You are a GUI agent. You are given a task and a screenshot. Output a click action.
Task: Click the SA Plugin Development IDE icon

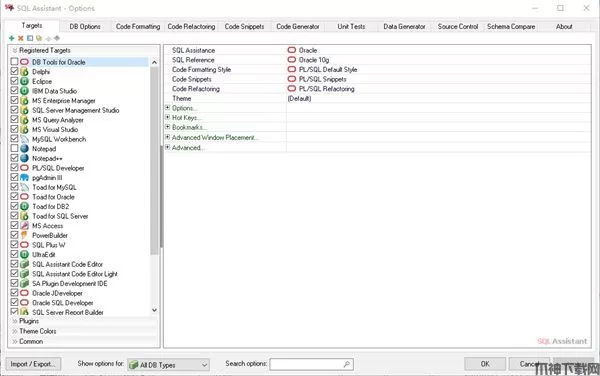(24, 283)
